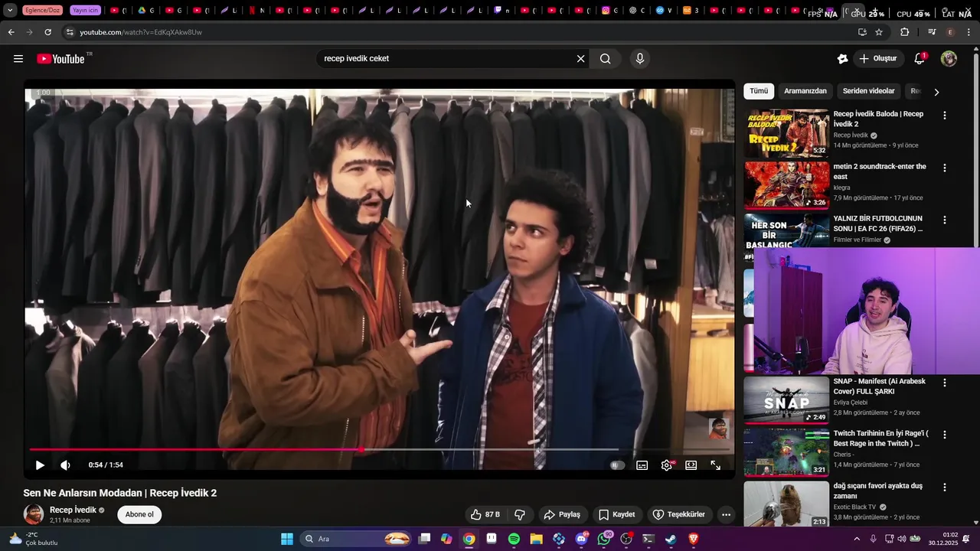Subscribe with Abone ol button
This screenshot has height=551, width=980.
[x=139, y=514]
